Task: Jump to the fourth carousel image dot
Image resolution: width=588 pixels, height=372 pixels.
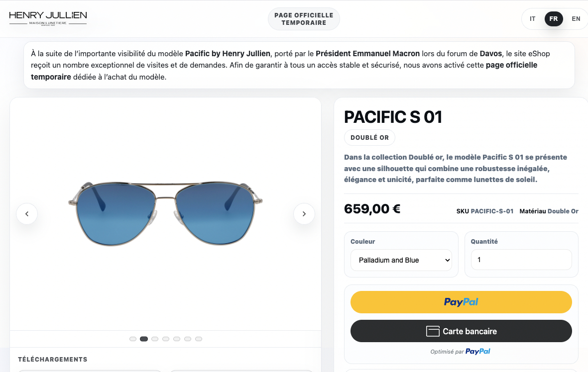Action: [166, 339]
